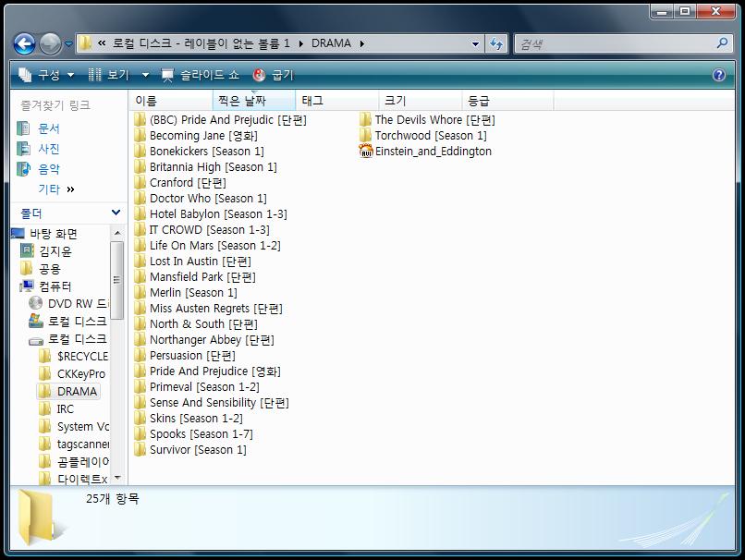Select the Northanger Abbey folder icon
The height and width of the screenshot is (560, 745).
click(x=140, y=340)
